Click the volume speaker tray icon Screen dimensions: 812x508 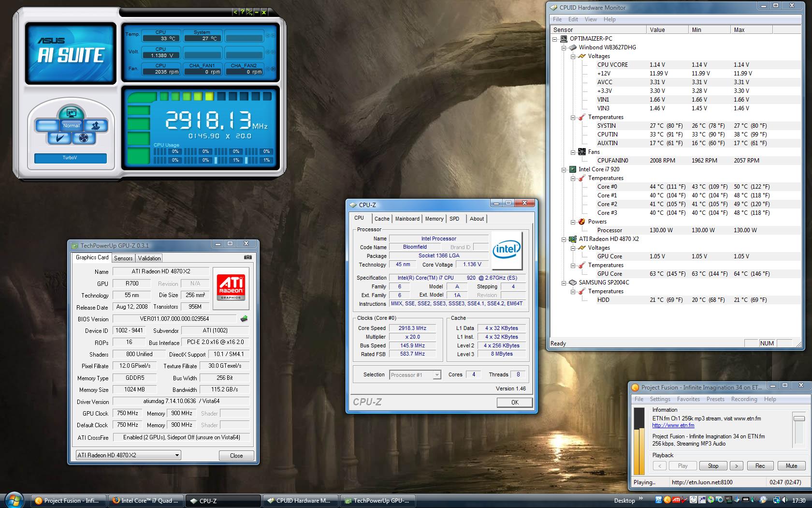click(x=784, y=500)
